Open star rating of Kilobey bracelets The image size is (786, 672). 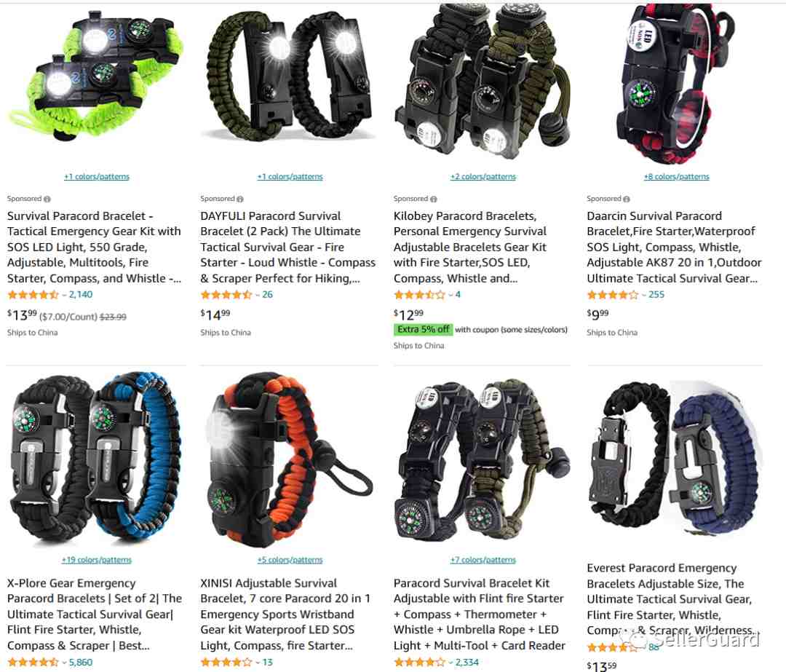(419, 295)
